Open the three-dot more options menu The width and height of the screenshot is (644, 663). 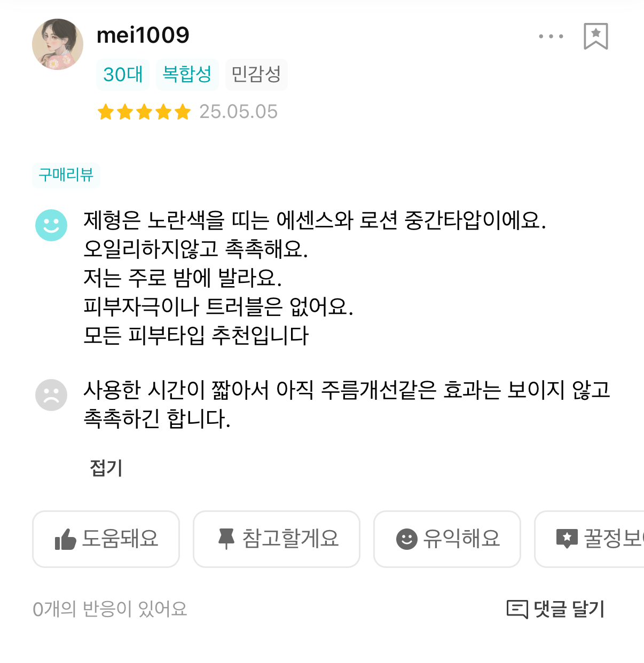click(x=551, y=36)
